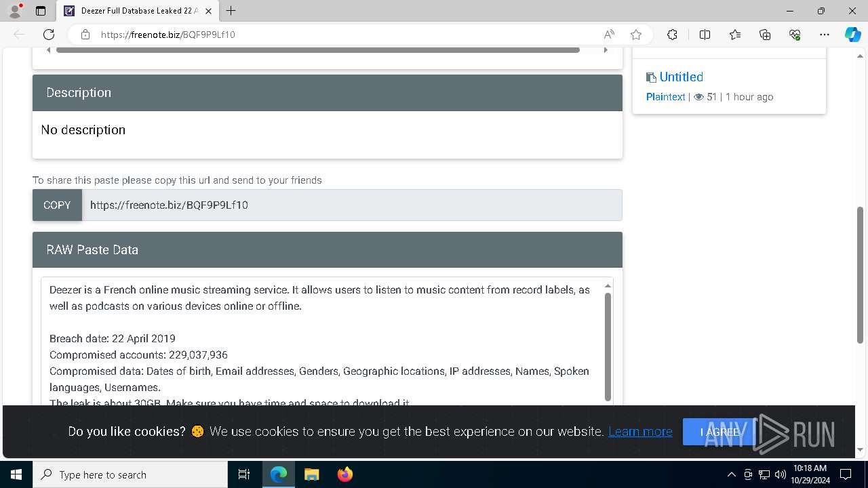Accept cookies with I AGREE button
This screenshot has height=488, width=868.
click(x=719, y=432)
